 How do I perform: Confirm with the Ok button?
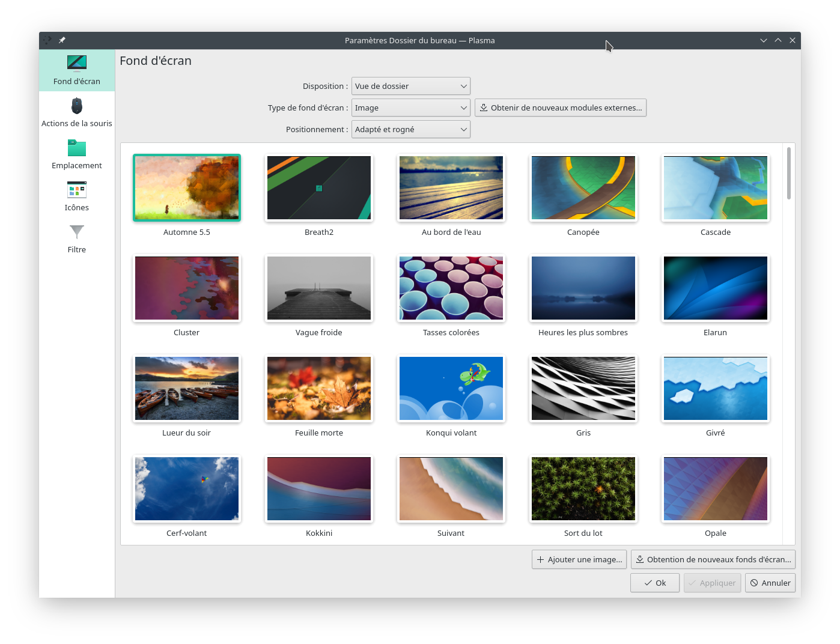[654, 583]
